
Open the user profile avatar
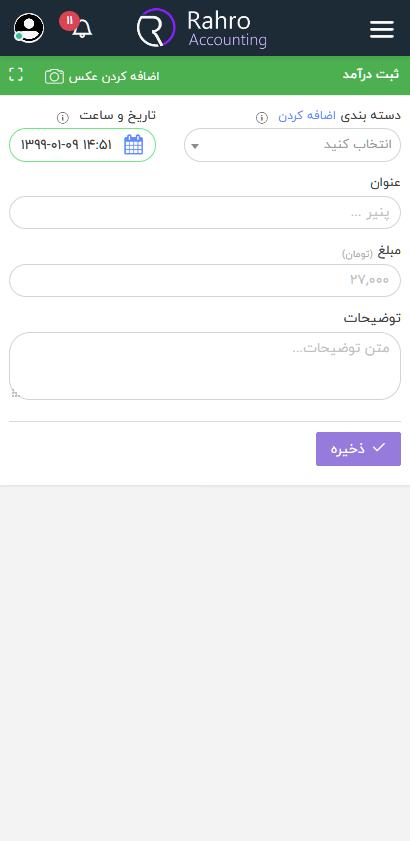pyautogui.click(x=28, y=27)
